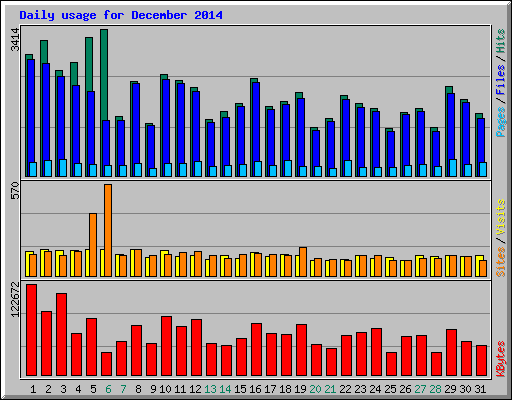Click day label 3 on the x-axis

[x=63, y=389]
